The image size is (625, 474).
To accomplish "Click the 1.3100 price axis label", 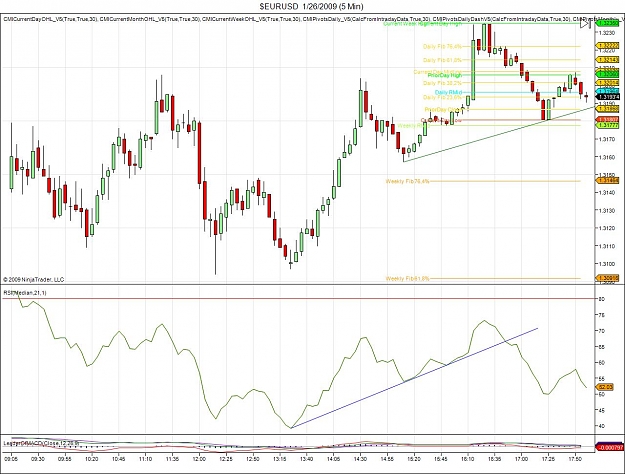I will click(607, 264).
